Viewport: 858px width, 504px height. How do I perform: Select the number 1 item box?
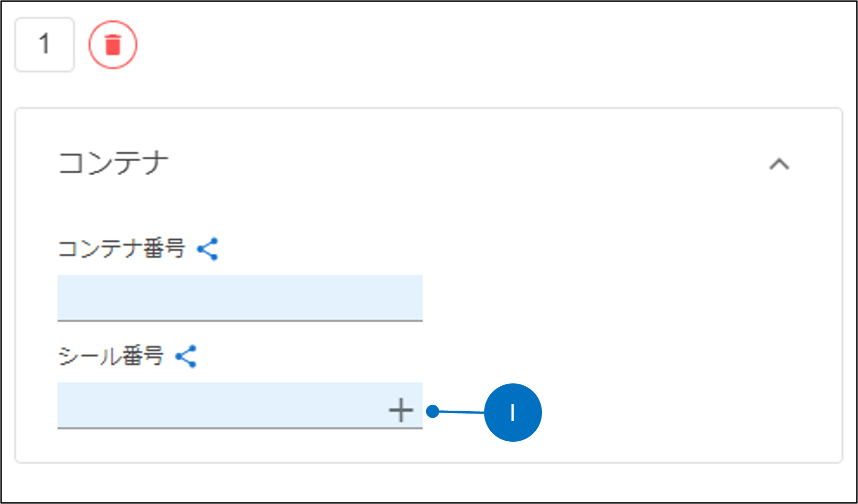(45, 45)
